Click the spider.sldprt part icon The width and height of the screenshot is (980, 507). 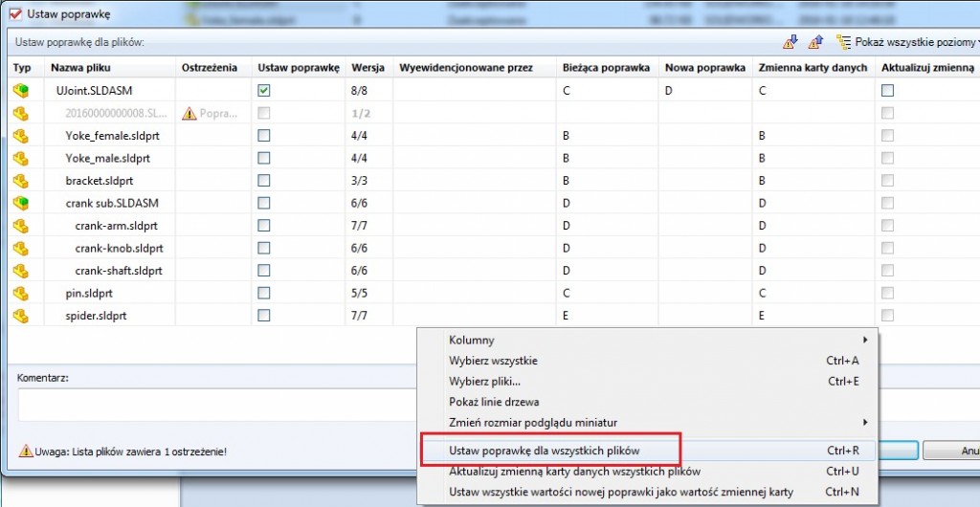pos(21,315)
